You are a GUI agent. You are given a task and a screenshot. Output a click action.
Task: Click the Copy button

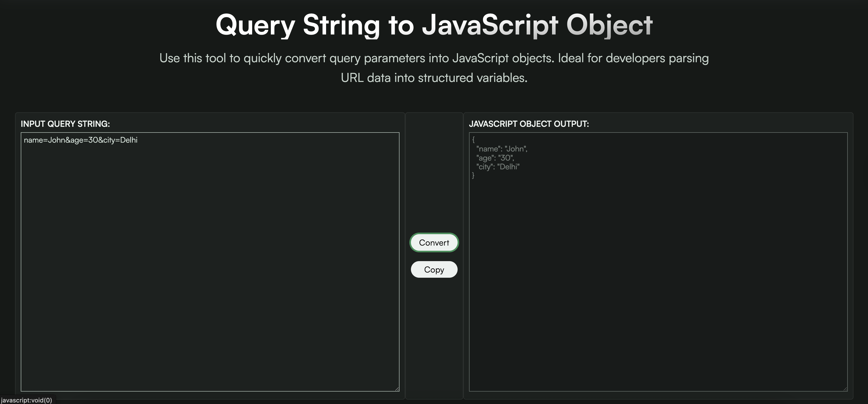tap(434, 270)
